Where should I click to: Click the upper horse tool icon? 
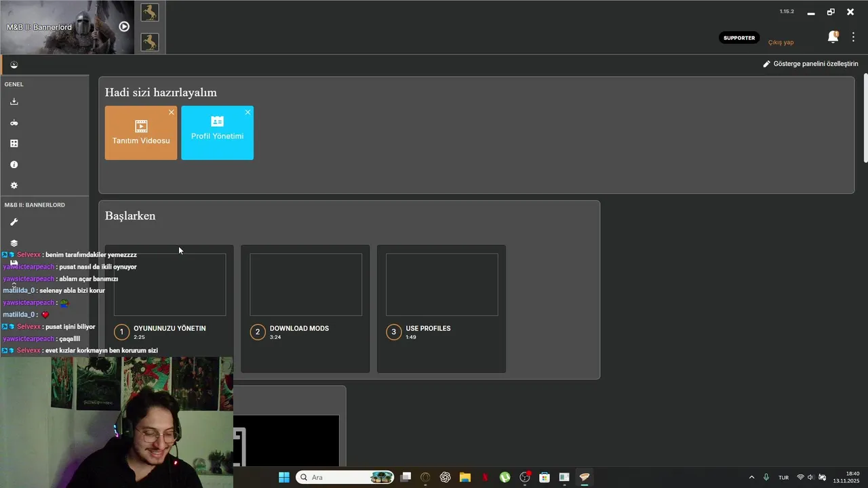tap(150, 12)
